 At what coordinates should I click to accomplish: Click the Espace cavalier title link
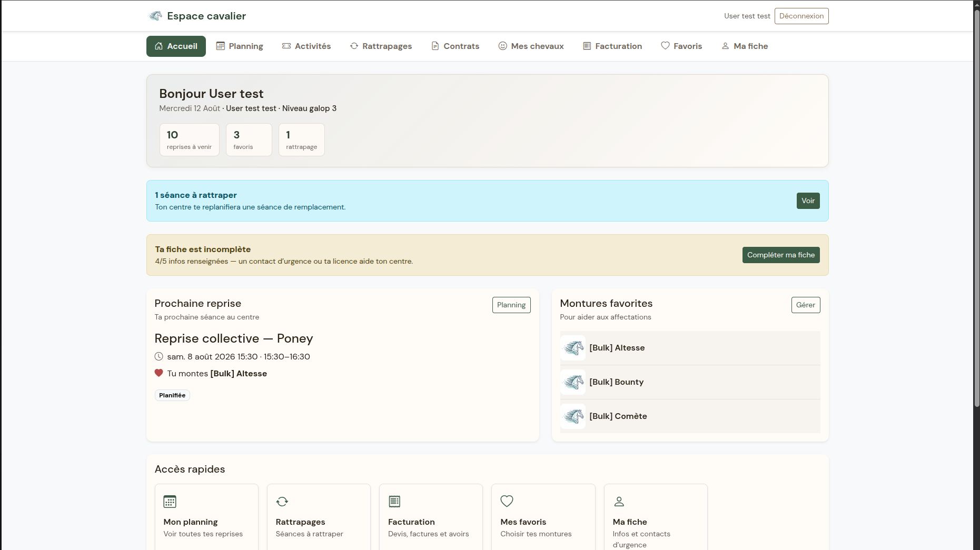[206, 16]
